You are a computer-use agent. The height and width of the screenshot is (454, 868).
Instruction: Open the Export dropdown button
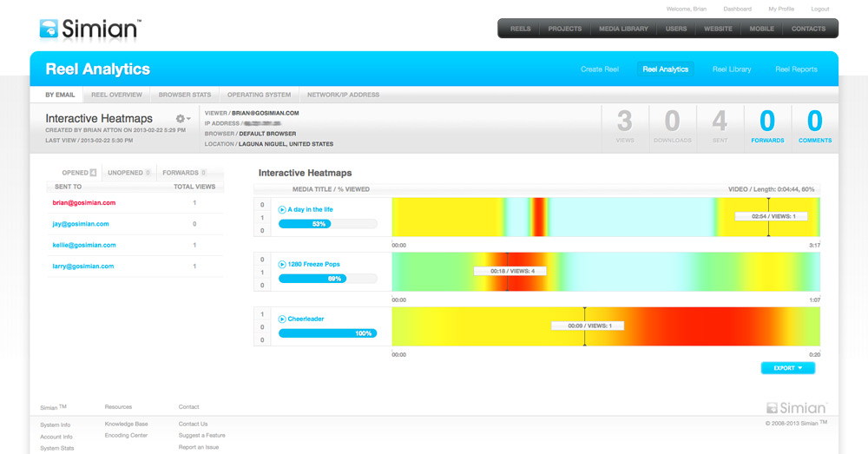pyautogui.click(x=788, y=368)
